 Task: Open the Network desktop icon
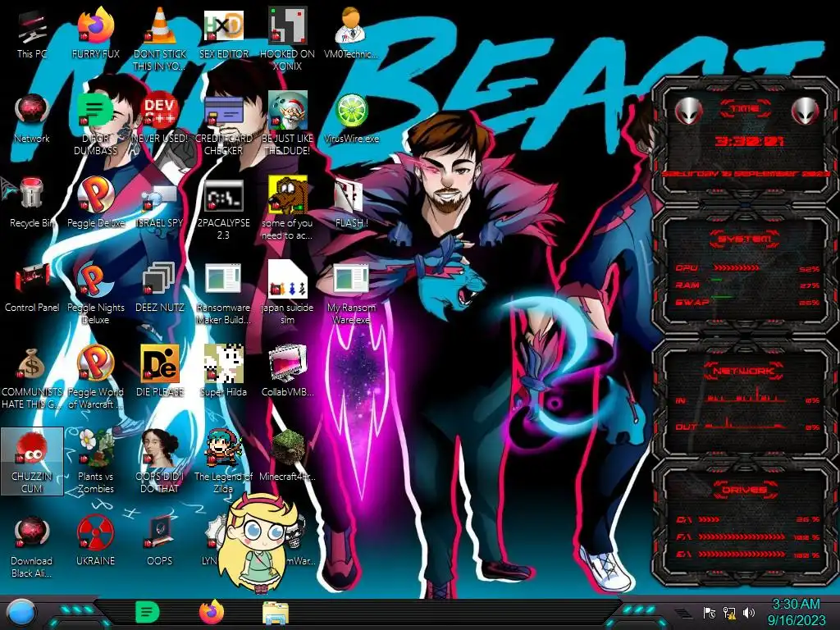32,118
